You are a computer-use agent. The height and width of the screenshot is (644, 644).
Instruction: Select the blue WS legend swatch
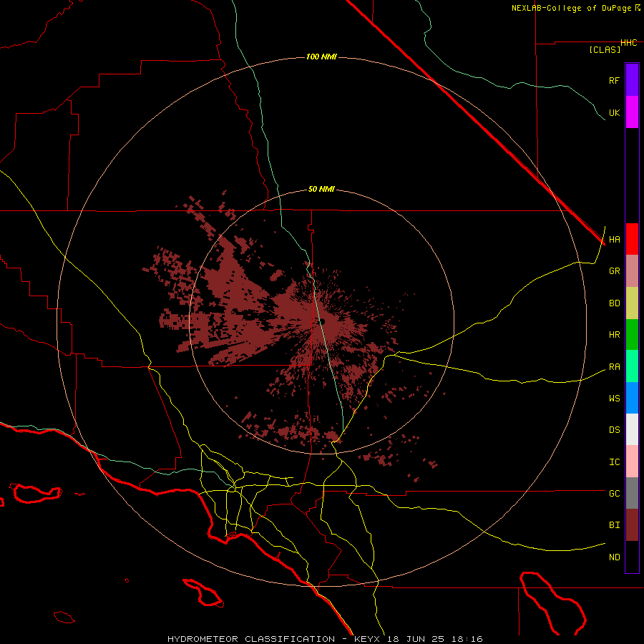point(632,398)
